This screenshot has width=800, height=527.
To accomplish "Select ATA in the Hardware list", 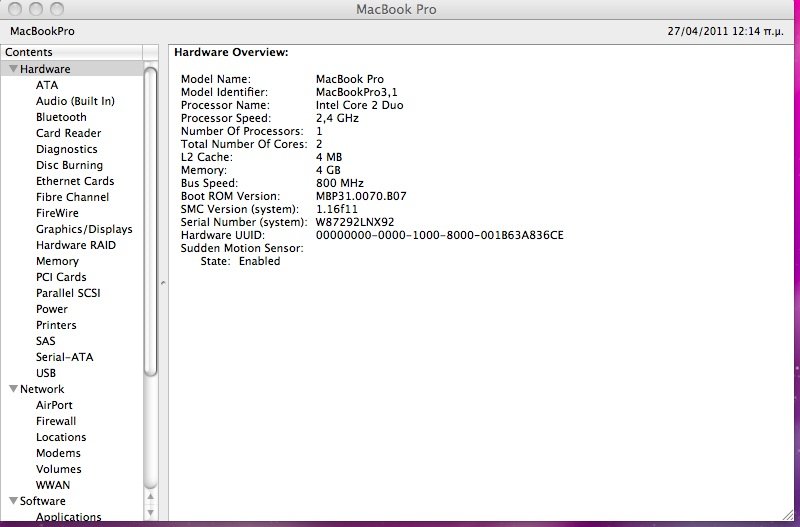I will tap(47, 85).
